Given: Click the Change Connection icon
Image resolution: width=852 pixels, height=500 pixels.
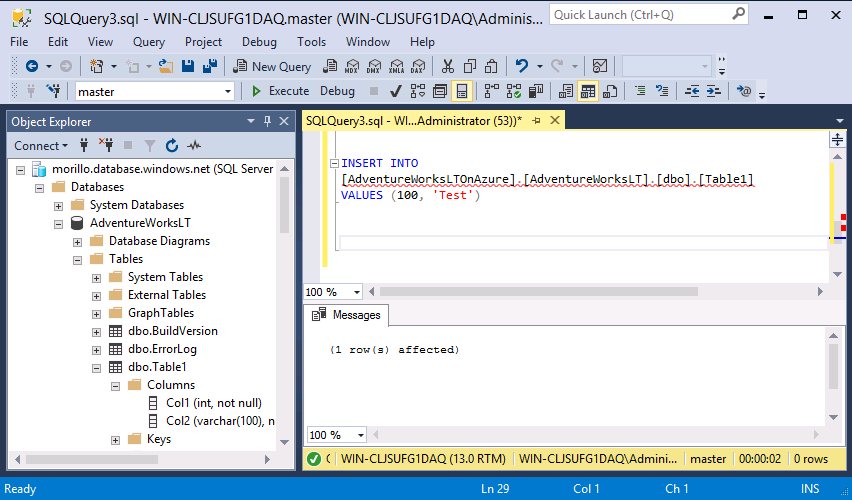Looking at the screenshot, I should point(53,91).
